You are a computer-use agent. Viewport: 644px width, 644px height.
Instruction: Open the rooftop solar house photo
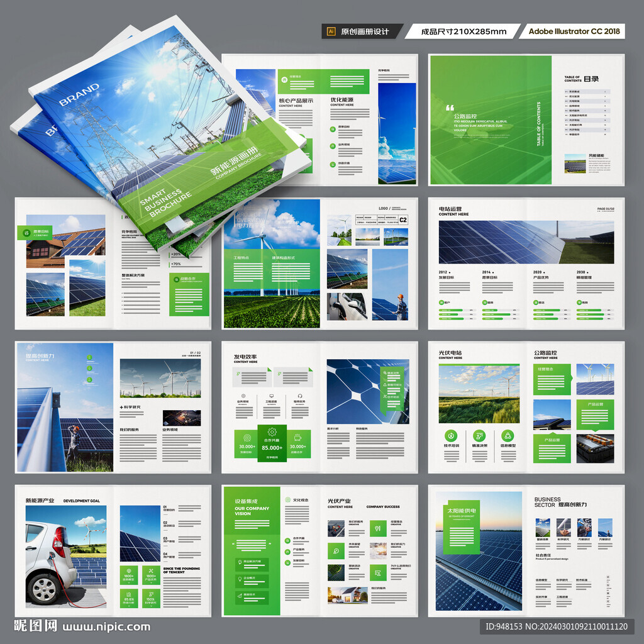65,241
